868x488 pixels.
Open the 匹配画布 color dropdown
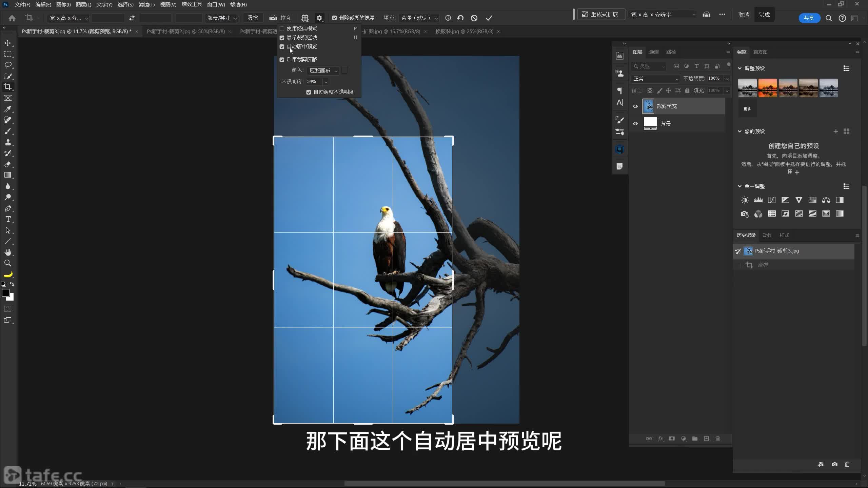[323, 70]
